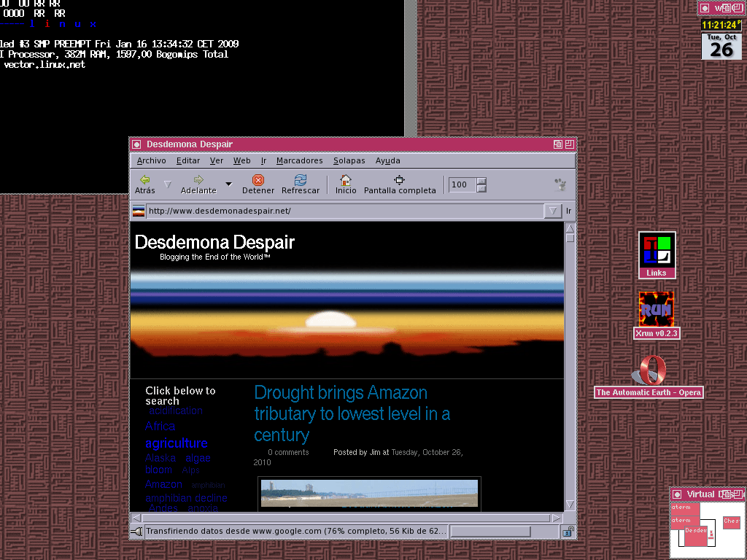The height and width of the screenshot is (560, 747).
Task: Open the Marcadores menu
Action: 299,160
